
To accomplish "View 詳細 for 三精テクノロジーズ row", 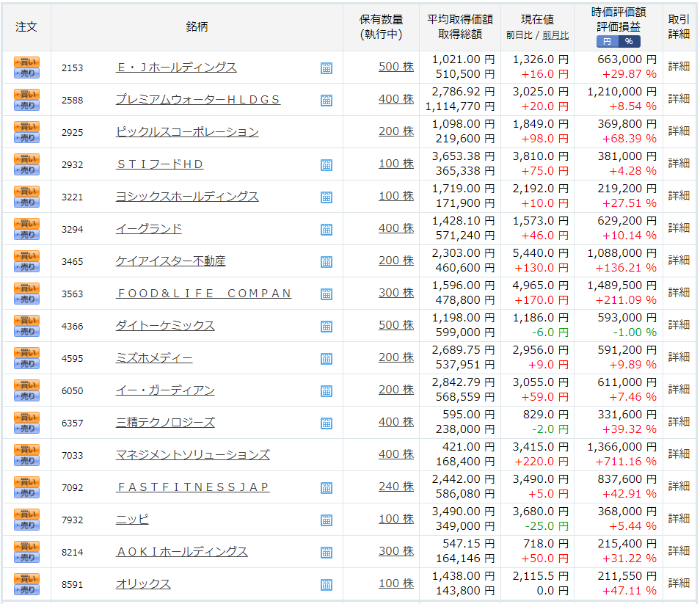I will pos(679,421).
